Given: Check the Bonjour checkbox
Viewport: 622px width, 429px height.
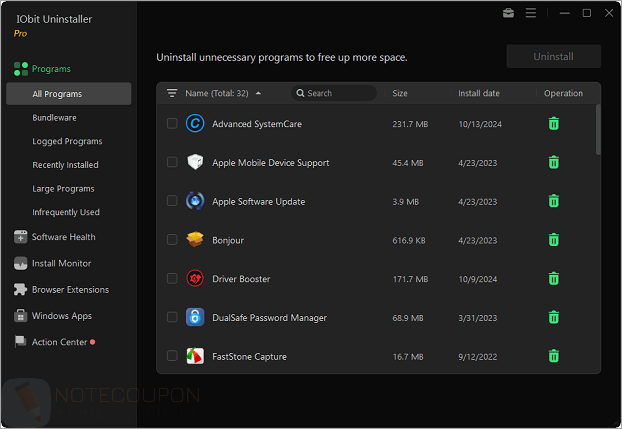Looking at the screenshot, I should click(x=172, y=240).
